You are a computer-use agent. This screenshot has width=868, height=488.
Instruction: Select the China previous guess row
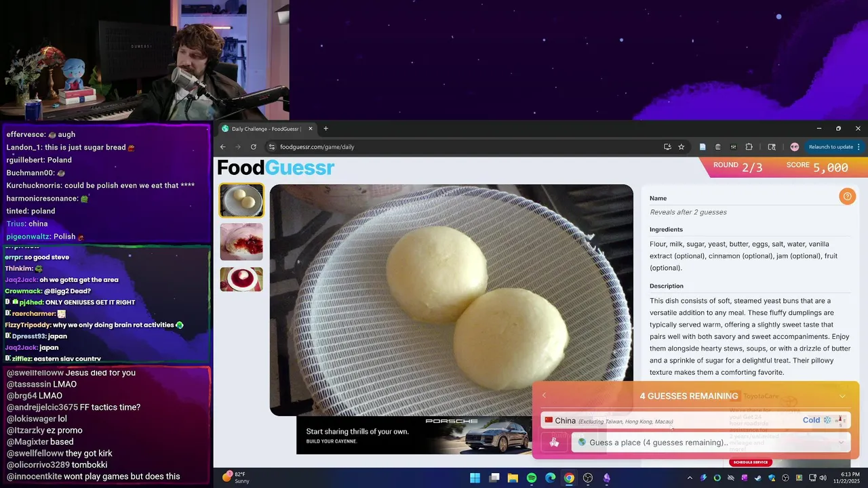coord(695,421)
